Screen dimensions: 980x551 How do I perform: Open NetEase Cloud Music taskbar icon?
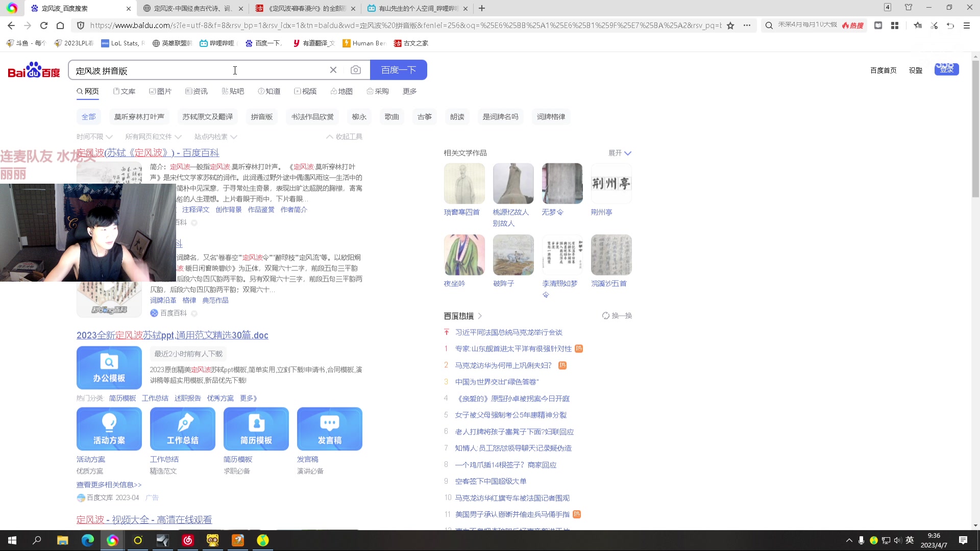[188, 540]
